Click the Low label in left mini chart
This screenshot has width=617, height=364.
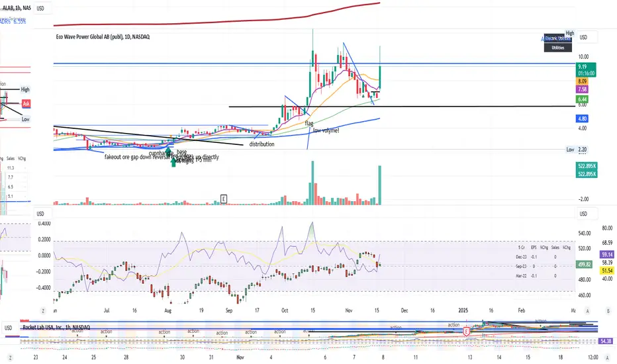pyautogui.click(x=26, y=119)
